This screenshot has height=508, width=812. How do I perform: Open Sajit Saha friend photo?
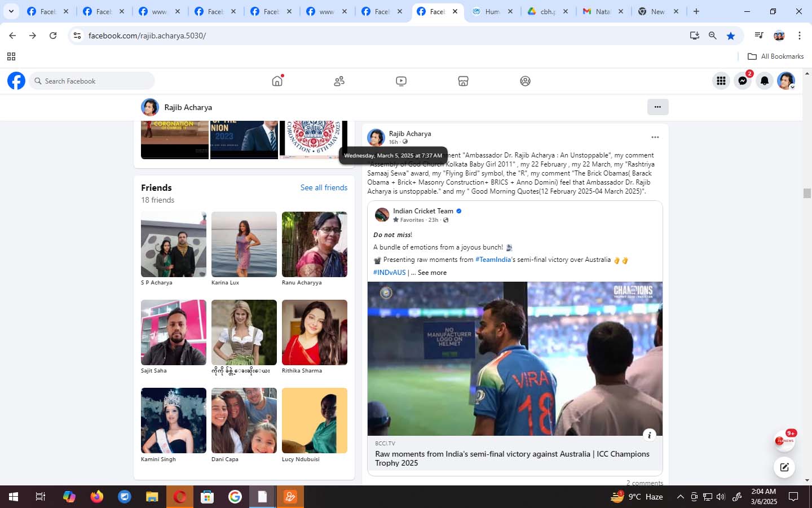pos(174,332)
